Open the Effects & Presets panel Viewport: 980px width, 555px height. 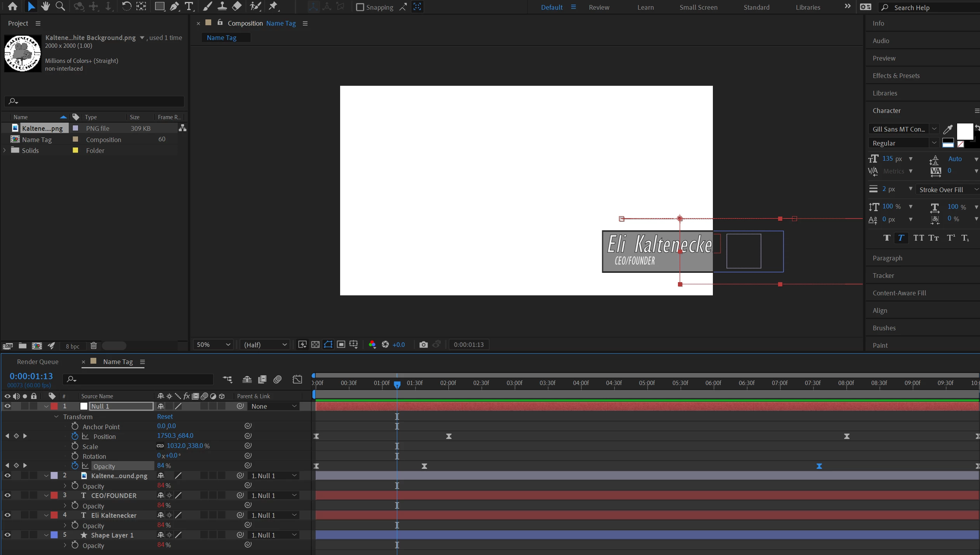pos(896,76)
